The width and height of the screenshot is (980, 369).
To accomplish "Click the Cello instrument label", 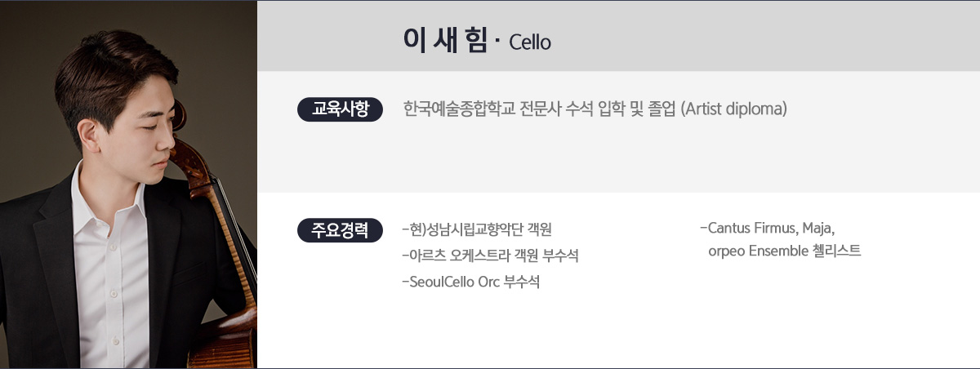I will 530,42.
